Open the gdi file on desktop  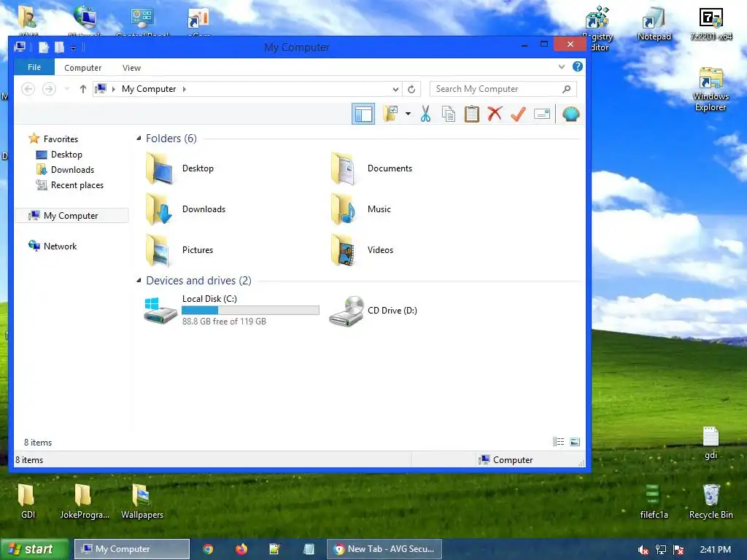pyautogui.click(x=711, y=443)
